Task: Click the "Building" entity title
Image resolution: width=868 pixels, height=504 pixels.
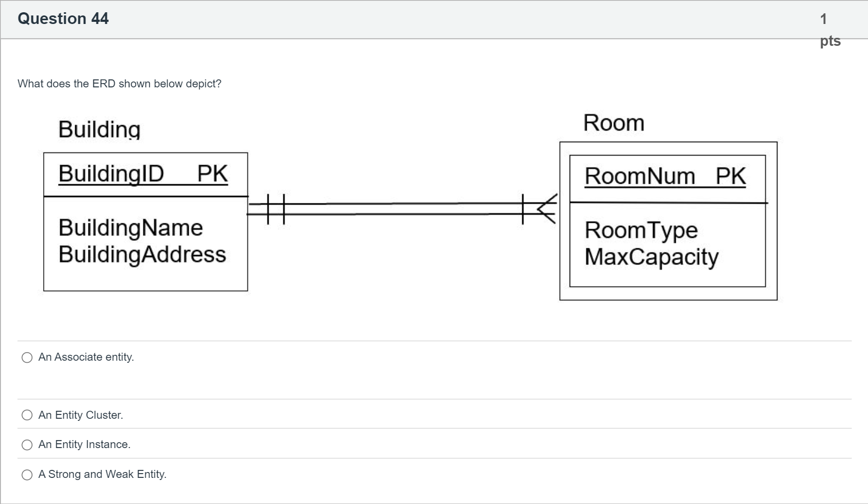Action: click(x=99, y=129)
